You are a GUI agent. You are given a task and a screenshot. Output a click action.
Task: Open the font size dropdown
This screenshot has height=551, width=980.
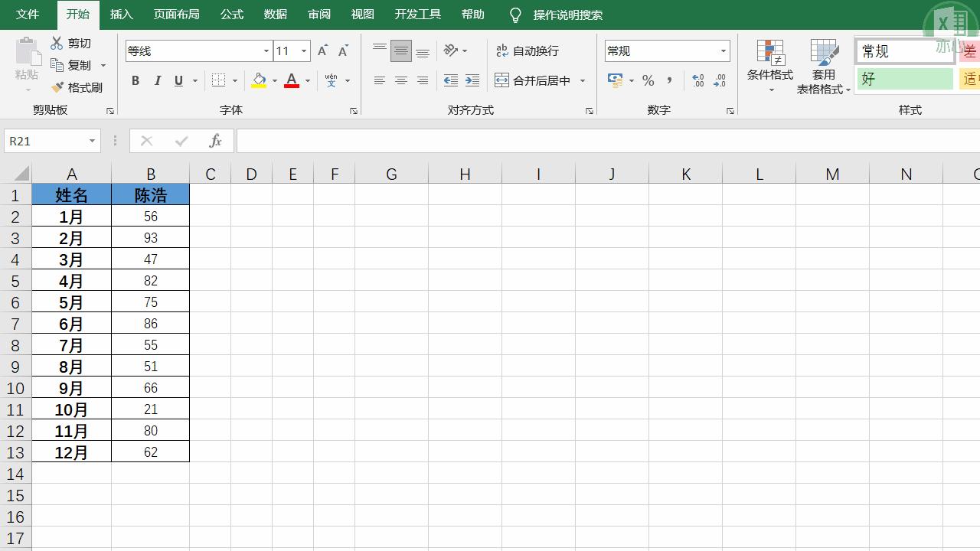(302, 51)
